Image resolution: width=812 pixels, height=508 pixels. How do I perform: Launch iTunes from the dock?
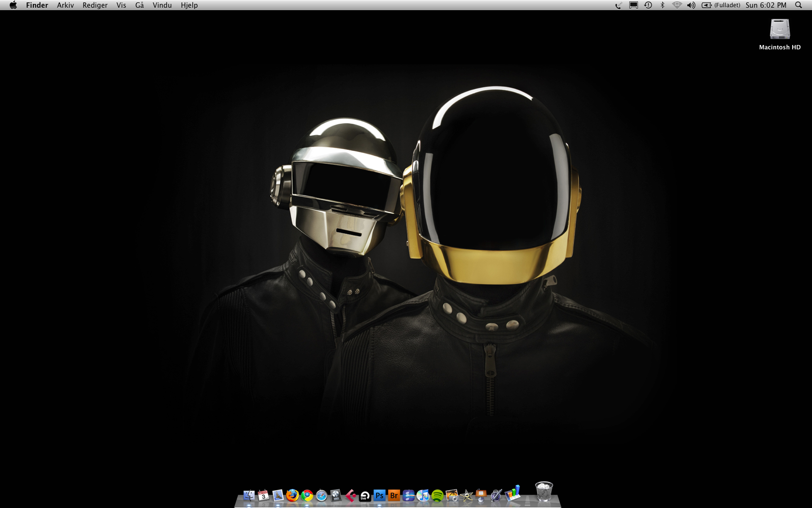coord(423,495)
